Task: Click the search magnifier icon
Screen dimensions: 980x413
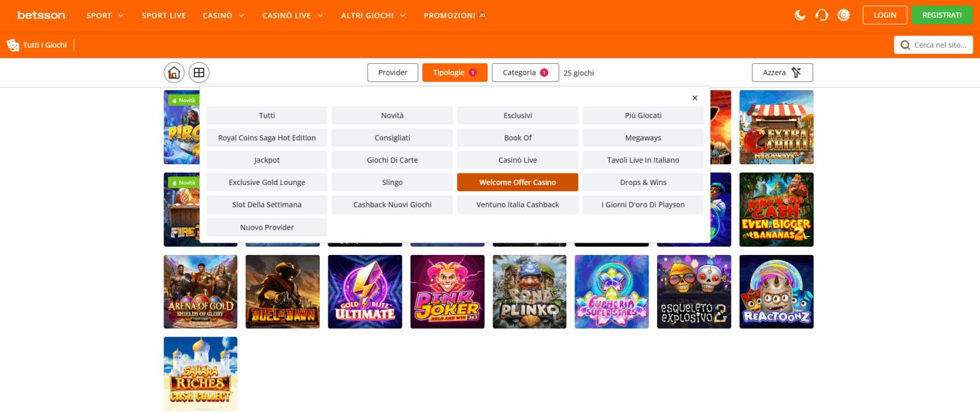Action: (905, 45)
